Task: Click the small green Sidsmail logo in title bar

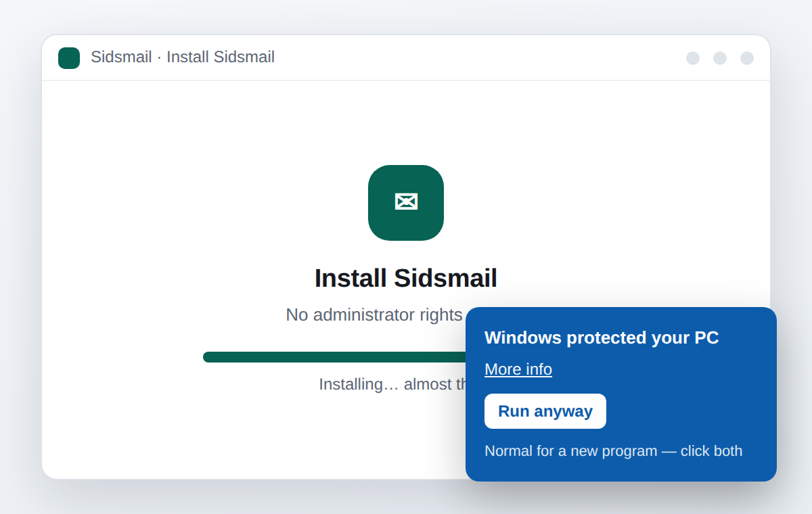Action: click(69, 58)
